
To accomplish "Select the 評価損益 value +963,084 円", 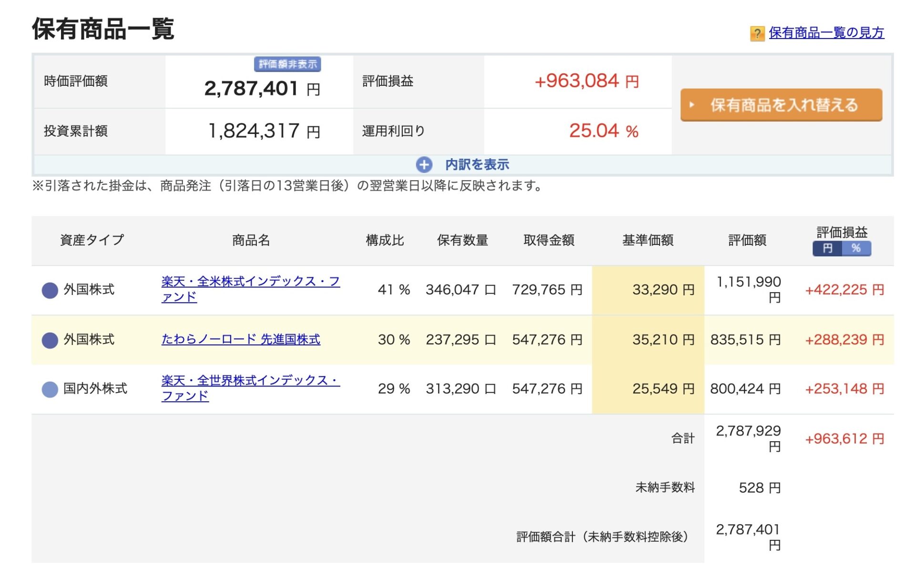I will tap(587, 81).
